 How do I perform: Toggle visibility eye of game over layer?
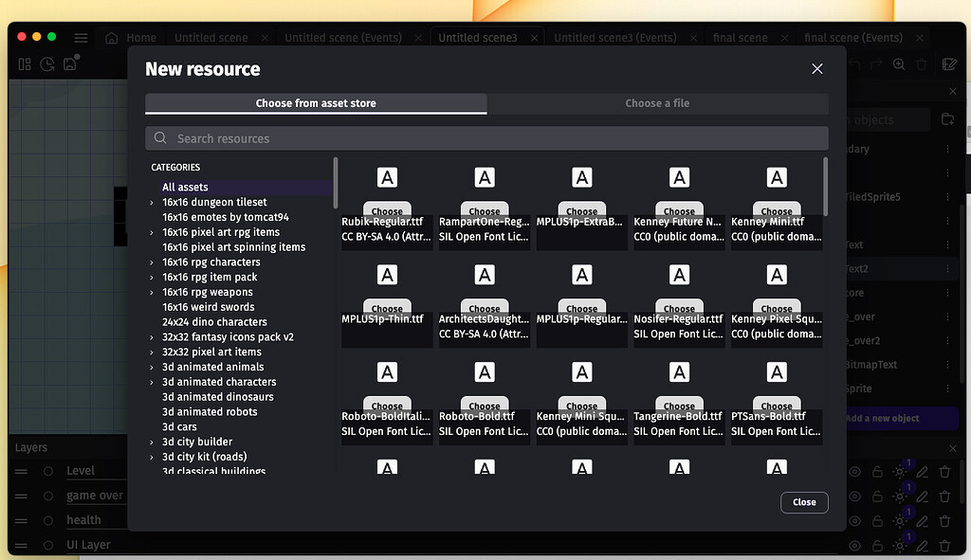(854, 497)
